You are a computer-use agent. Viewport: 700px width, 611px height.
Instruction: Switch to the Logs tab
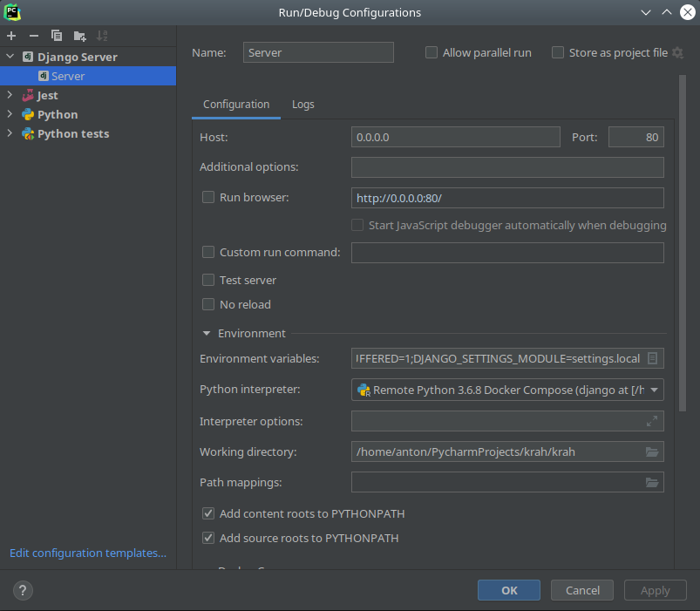(x=303, y=105)
